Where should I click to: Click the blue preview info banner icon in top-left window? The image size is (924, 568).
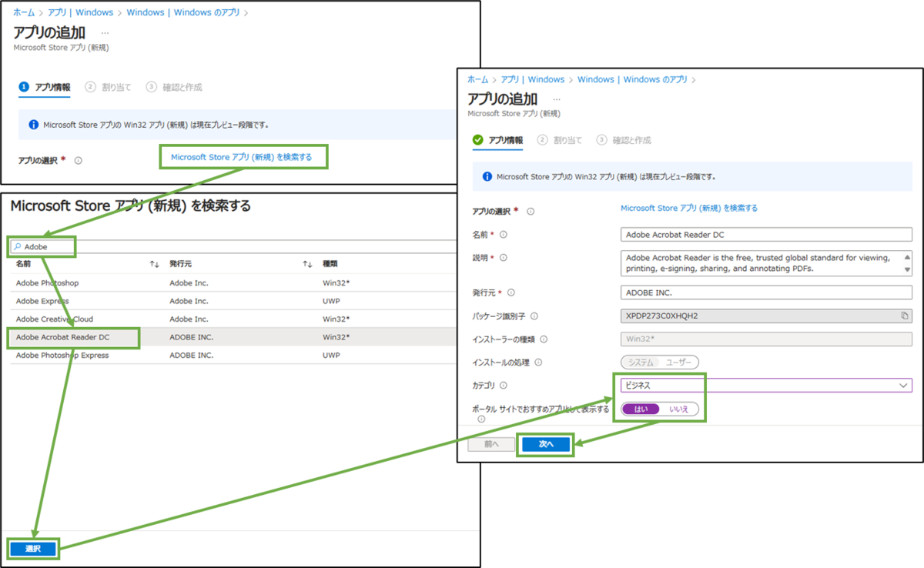tap(33, 124)
